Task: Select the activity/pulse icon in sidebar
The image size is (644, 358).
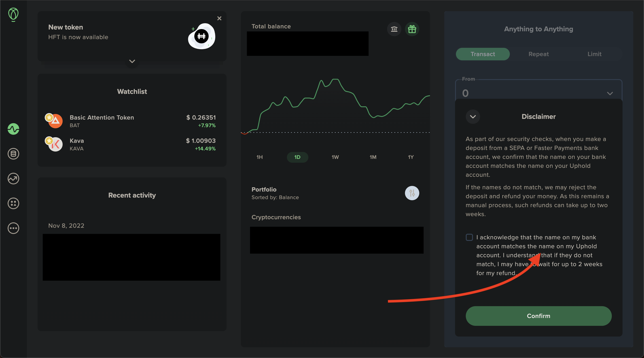Action: click(13, 129)
